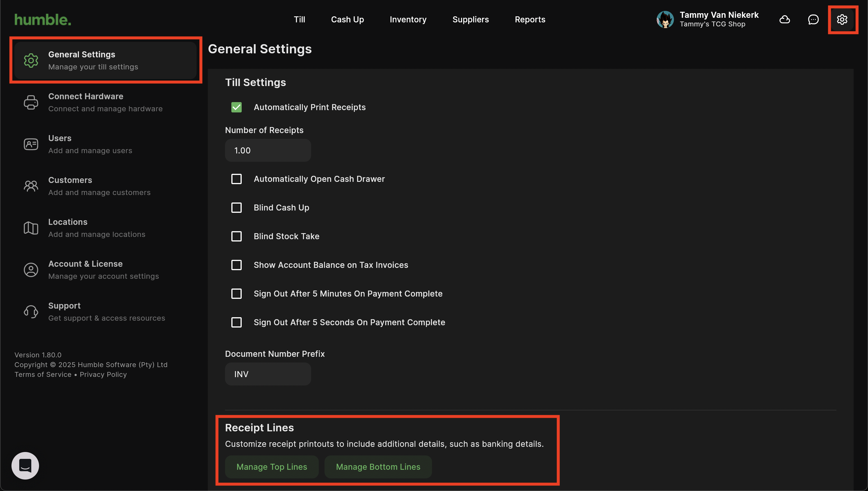Open settings via the gear icon
The height and width of the screenshot is (491, 868).
pyautogui.click(x=842, y=20)
